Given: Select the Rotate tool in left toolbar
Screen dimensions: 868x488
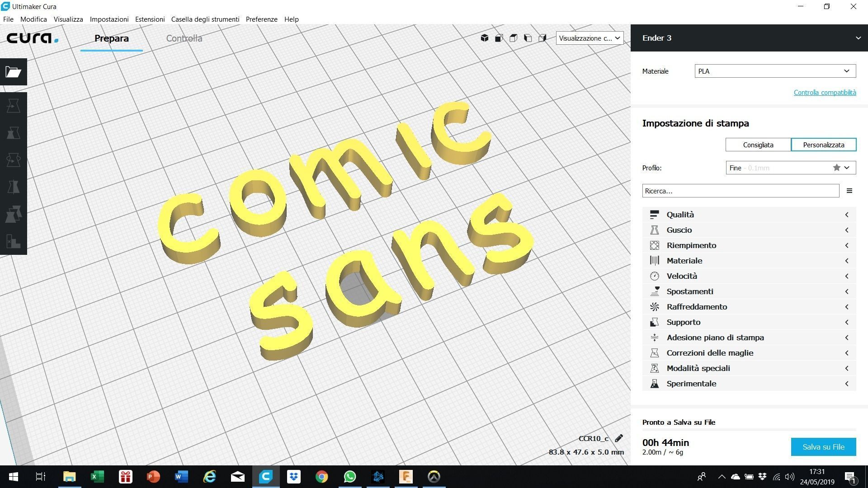Looking at the screenshot, I should click(x=14, y=160).
